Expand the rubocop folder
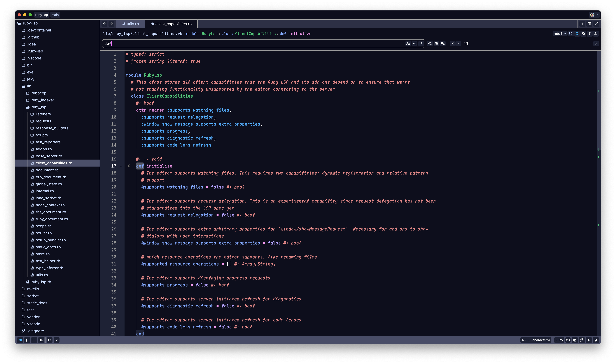The height and width of the screenshot is (364, 616). (39, 93)
